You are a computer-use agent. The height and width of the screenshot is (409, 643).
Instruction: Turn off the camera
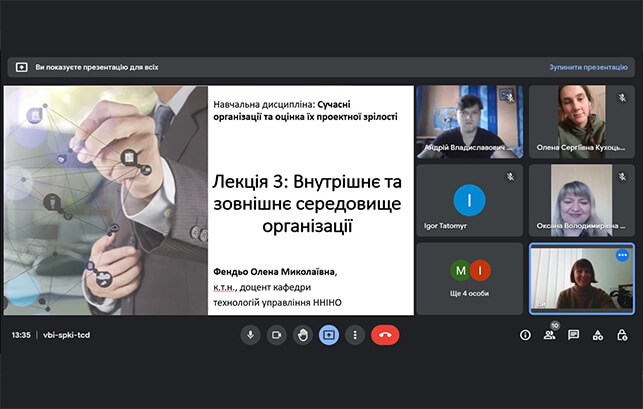[277, 335]
